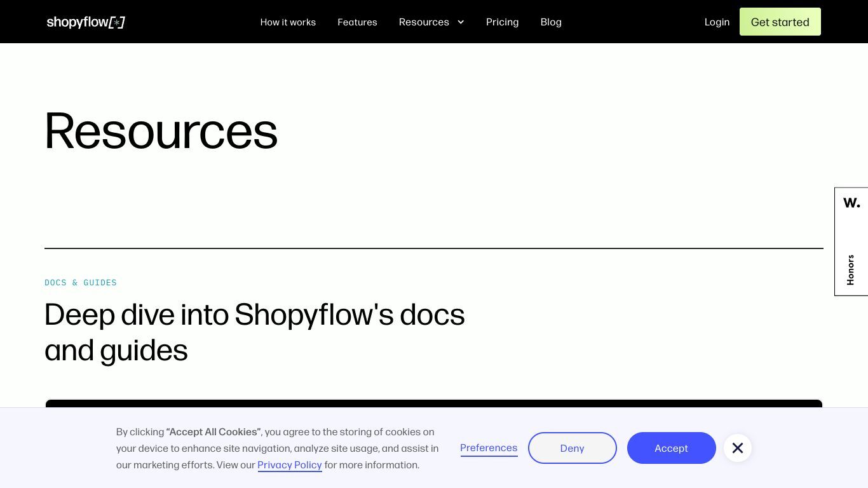Screen dimensions: 868x488
Task: Click the DOCS & GUIDES label
Action: point(81,283)
